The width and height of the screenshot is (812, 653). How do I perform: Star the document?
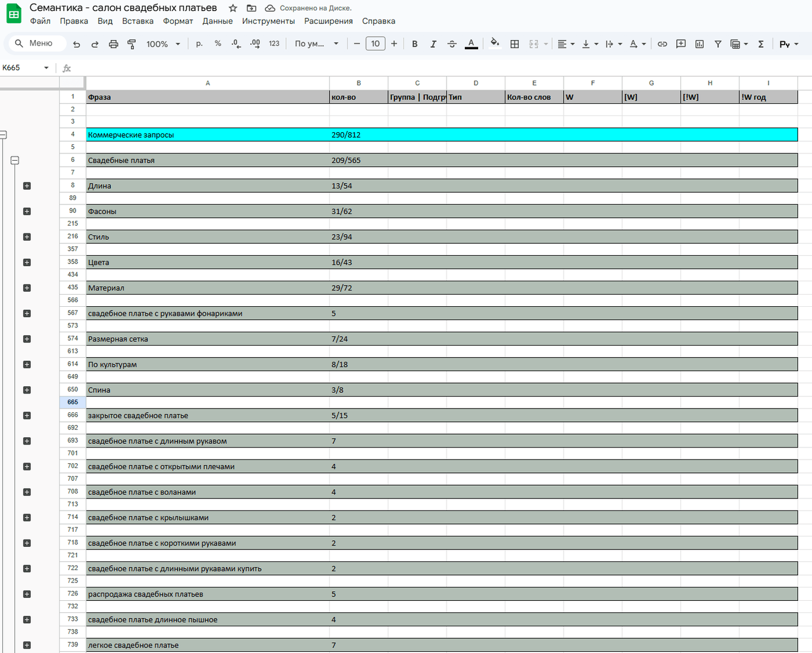[x=233, y=8]
